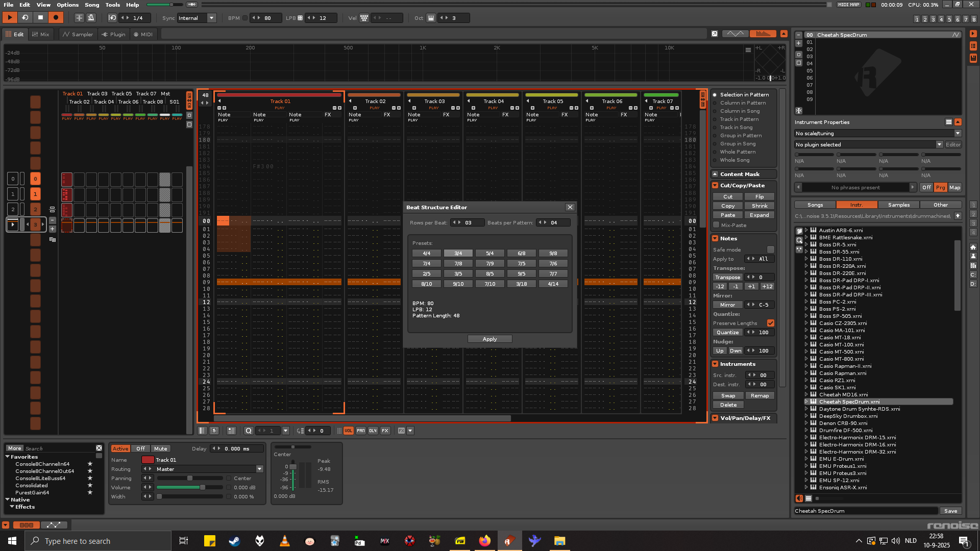Open the Tools menu
This screenshot has width=980, height=551.
112,5
